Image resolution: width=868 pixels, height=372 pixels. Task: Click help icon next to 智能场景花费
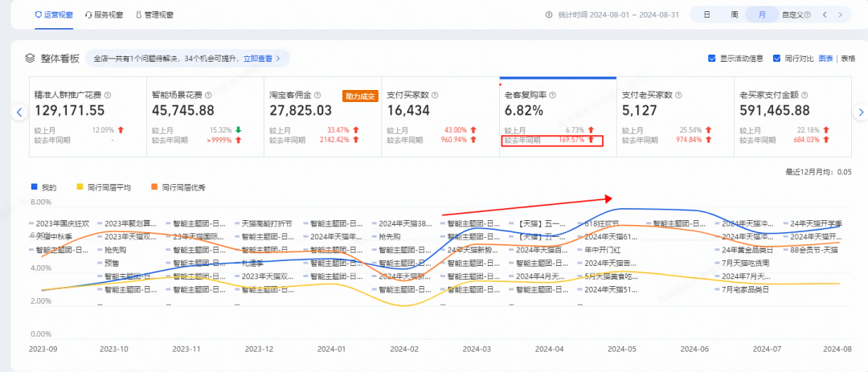(x=210, y=96)
